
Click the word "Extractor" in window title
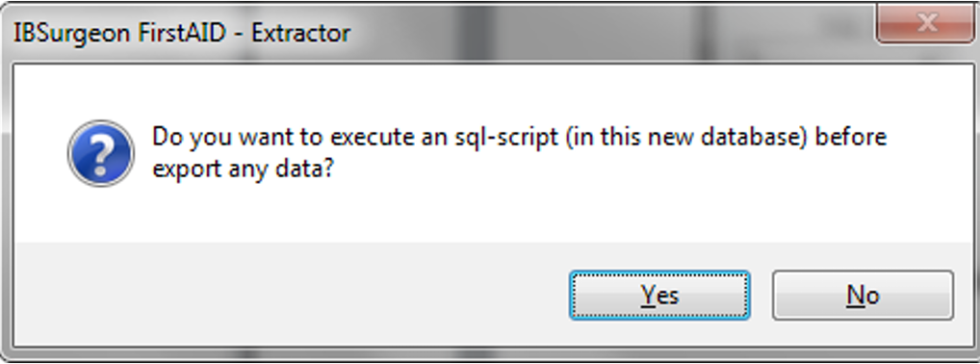pyautogui.click(x=301, y=33)
